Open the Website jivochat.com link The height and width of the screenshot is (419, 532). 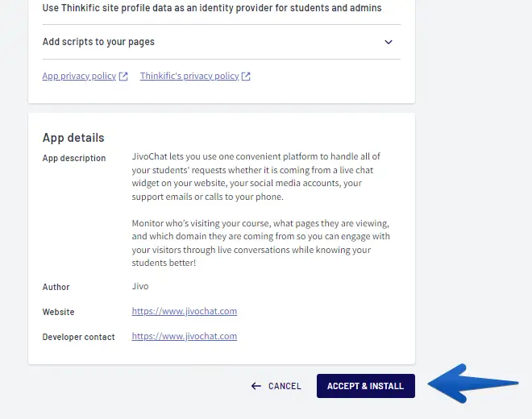185,311
